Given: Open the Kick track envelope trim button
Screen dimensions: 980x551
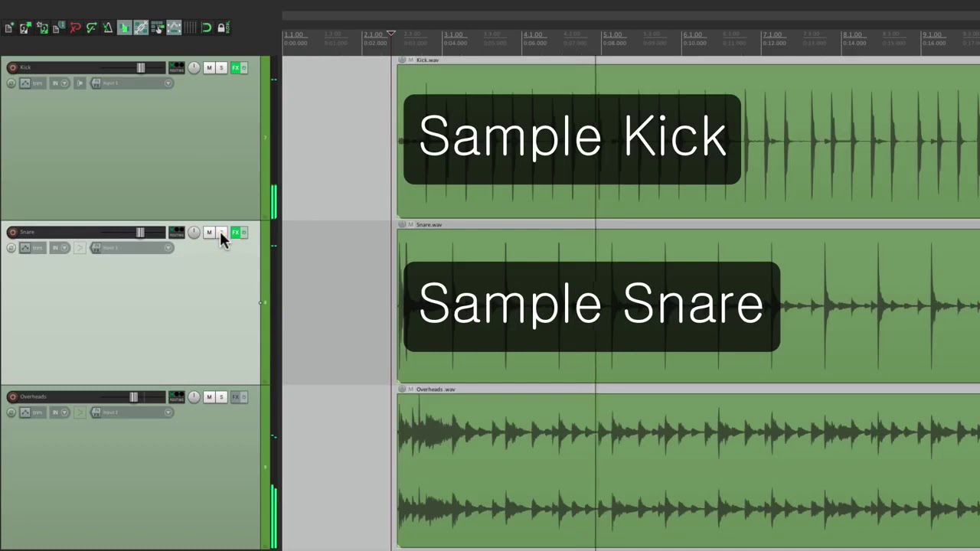Looking at the screenshot, I should tap(33, 83).
